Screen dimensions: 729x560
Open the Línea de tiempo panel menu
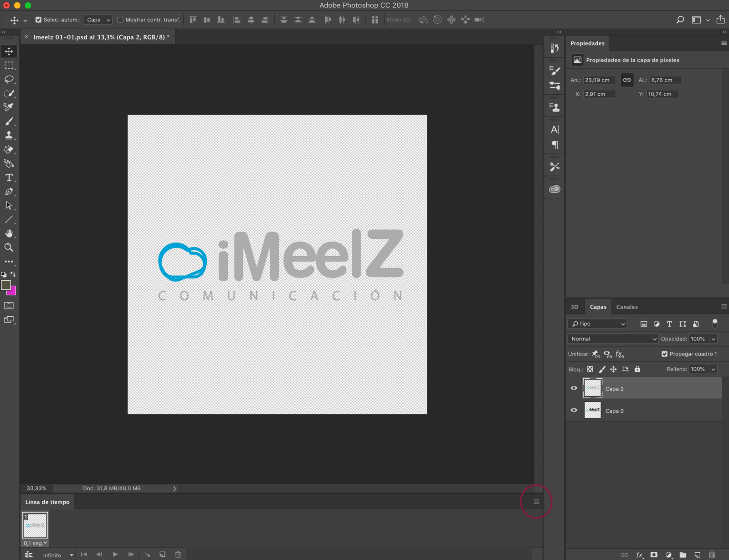[x=536, y=502]
